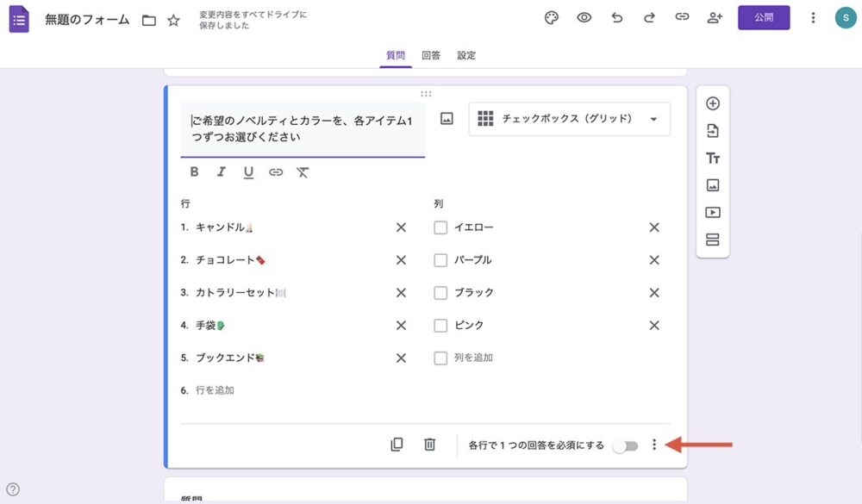Open the question's three-dot options menu
This screenshot has height=504, width=862.
pyautogui.click(x=656, y=445)
